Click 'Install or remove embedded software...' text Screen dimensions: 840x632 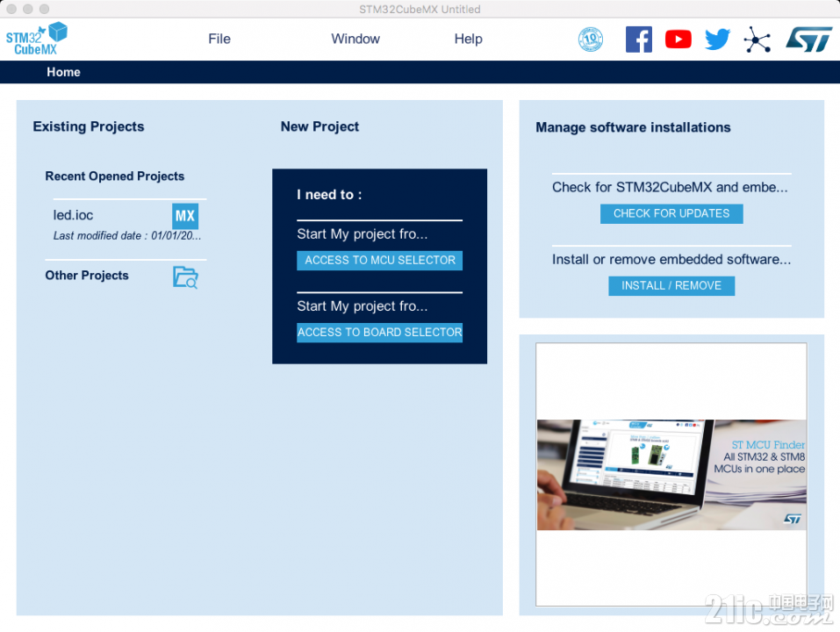coord(671,260)
